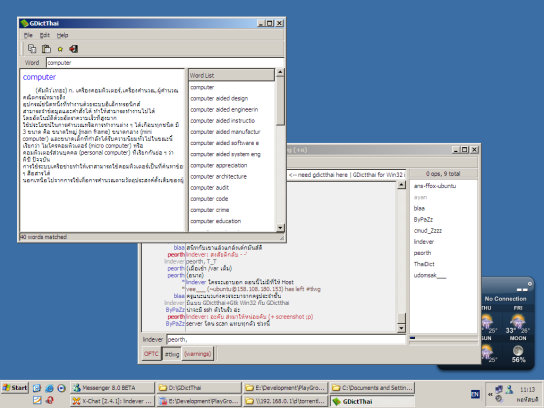The width and height of the screenshot is (544, 408).
Task: Select 'computer aided software e' entry
Action: (x=224, y=143)
